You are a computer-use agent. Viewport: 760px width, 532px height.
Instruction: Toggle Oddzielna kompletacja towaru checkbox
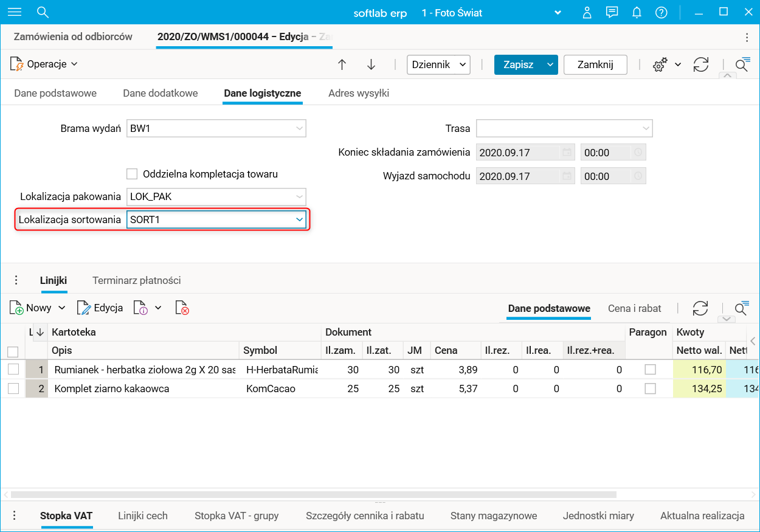[x=132, y=174]
